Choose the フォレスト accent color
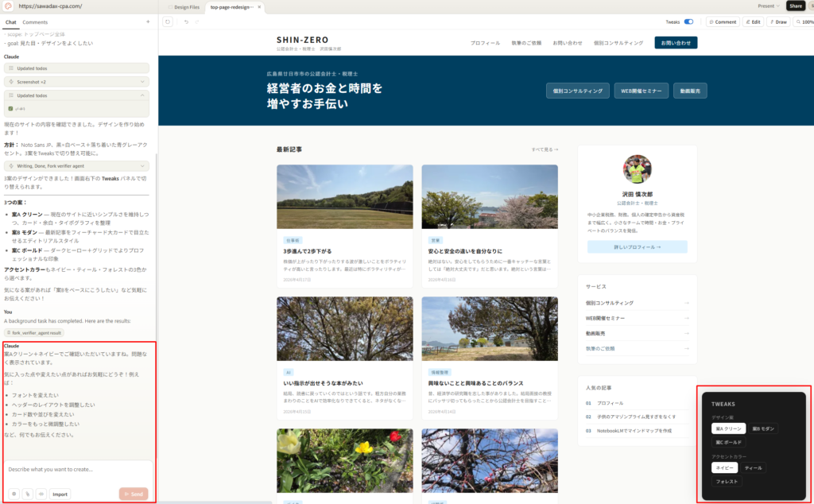Image resolution: width=814 pixels, height=504 pixels. point(727,481)
